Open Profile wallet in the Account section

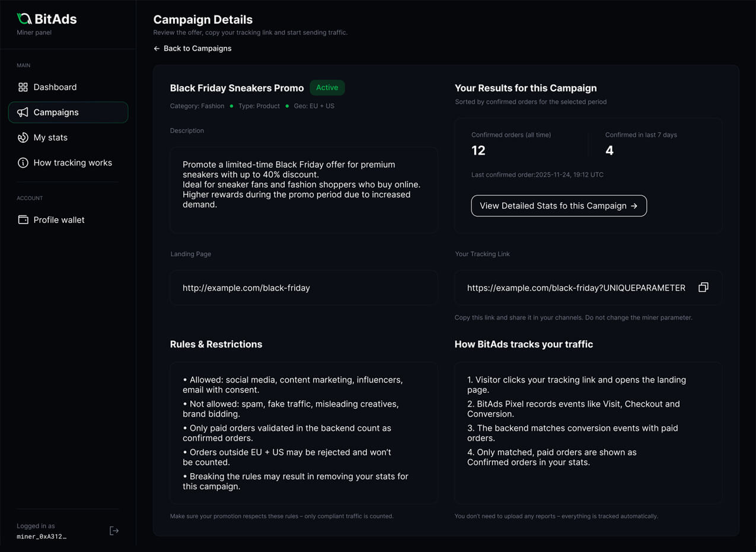coord(68,220)
